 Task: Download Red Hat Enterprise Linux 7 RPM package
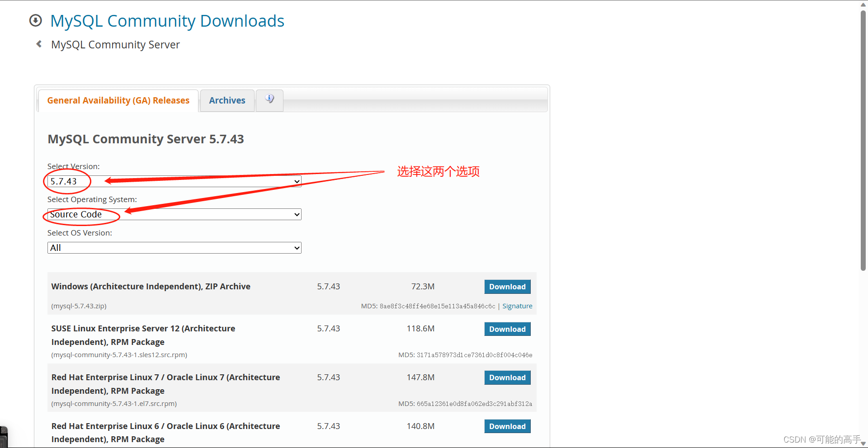click(507, 377)
